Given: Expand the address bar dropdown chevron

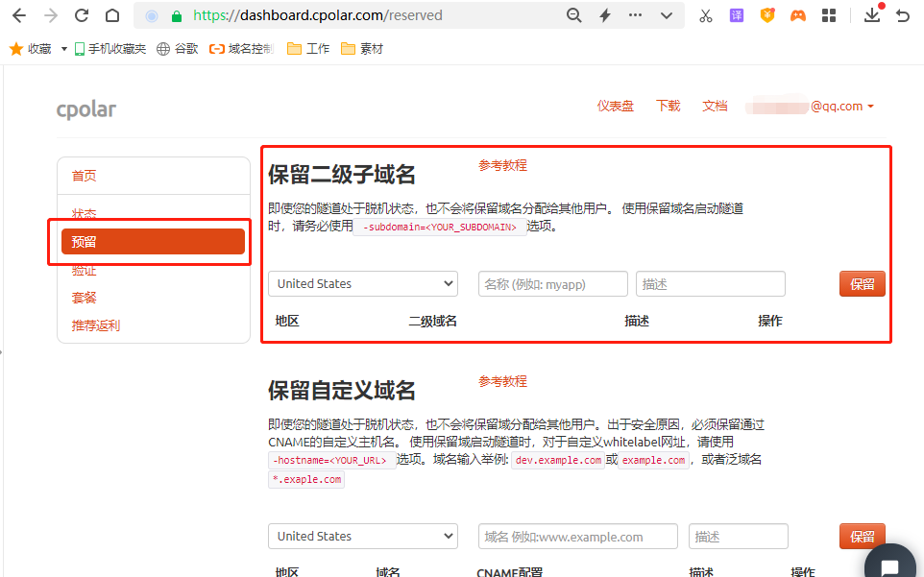Looking at the screenshot, I should [x=667, y=16].
